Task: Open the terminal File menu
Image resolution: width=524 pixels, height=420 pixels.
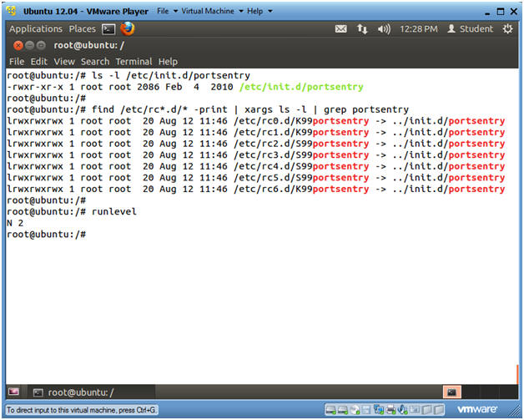Action: [17, 62]
